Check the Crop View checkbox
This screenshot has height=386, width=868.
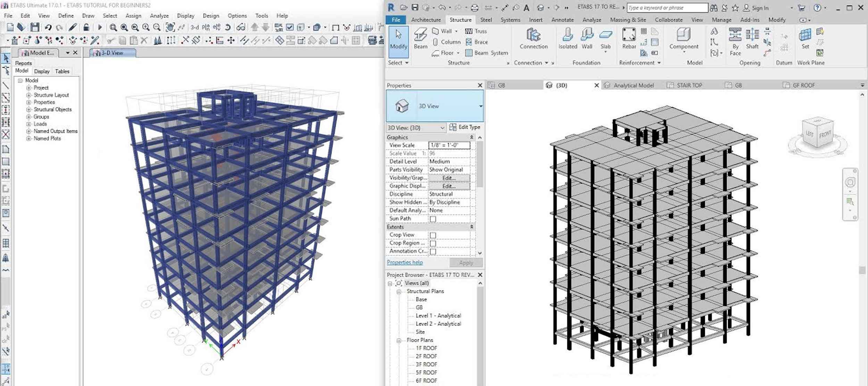click(x=433, y=235)
